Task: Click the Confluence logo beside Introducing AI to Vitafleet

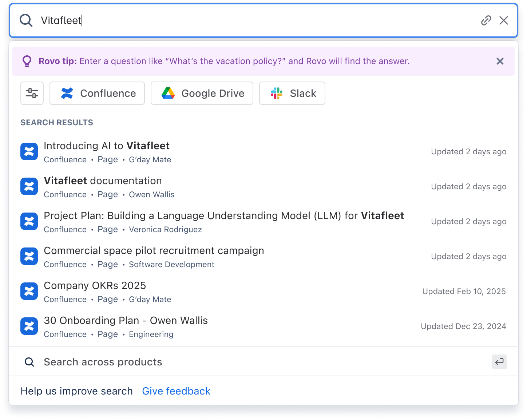Action: (29, 151)
